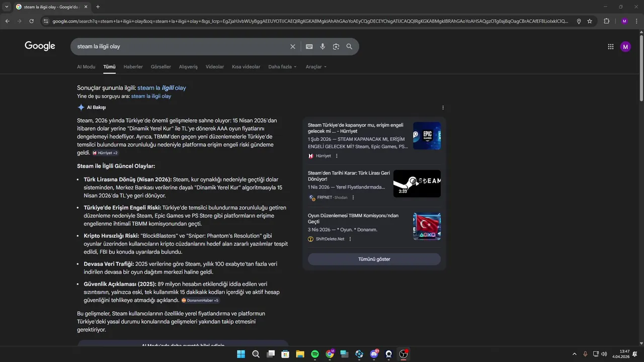Open the Hürriyet +2 source chip

point(105,153)
